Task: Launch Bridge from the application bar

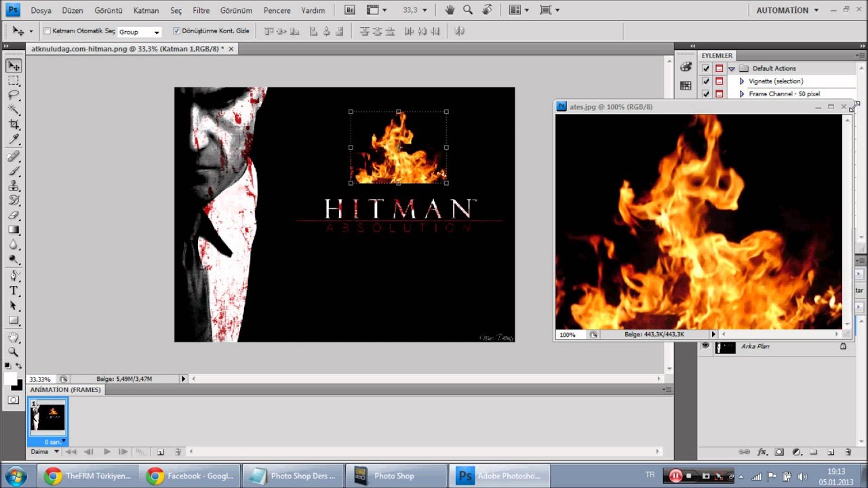Action: tap(350, 10)
